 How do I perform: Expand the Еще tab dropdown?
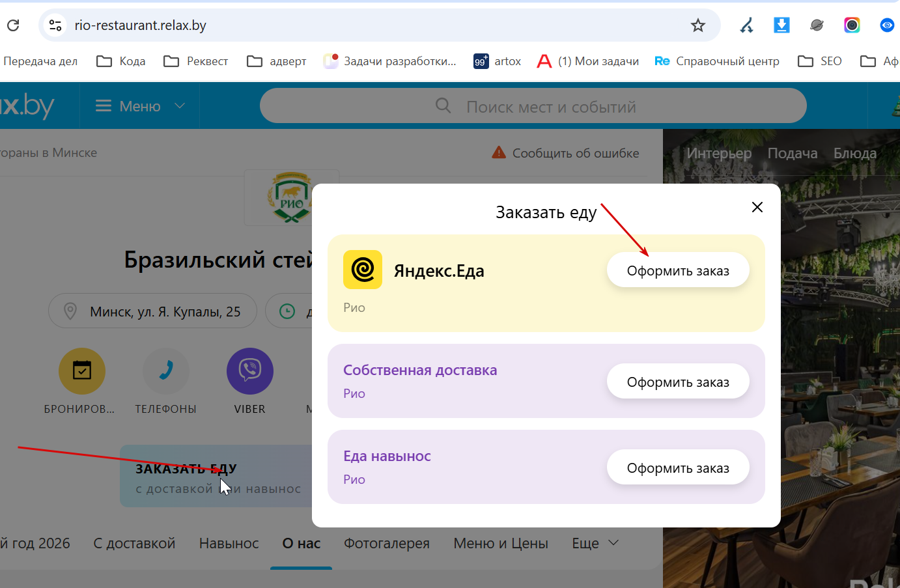pos(595,543)
